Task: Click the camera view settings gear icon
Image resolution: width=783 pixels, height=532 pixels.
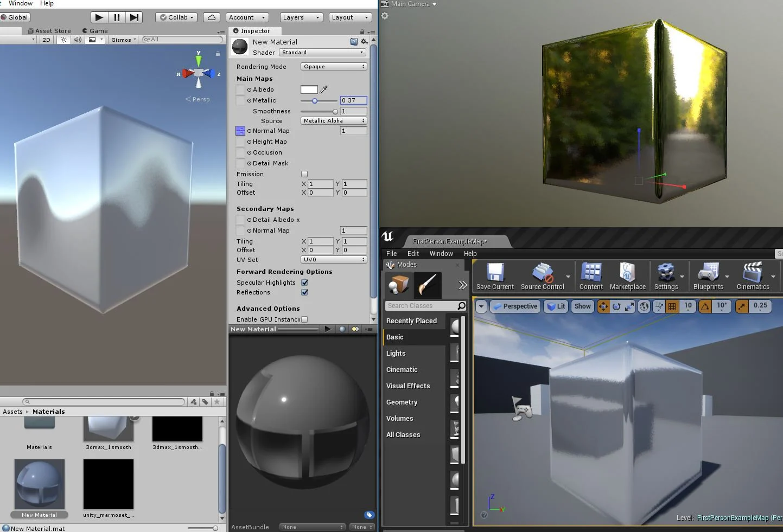Action: [x=385, y=16]
